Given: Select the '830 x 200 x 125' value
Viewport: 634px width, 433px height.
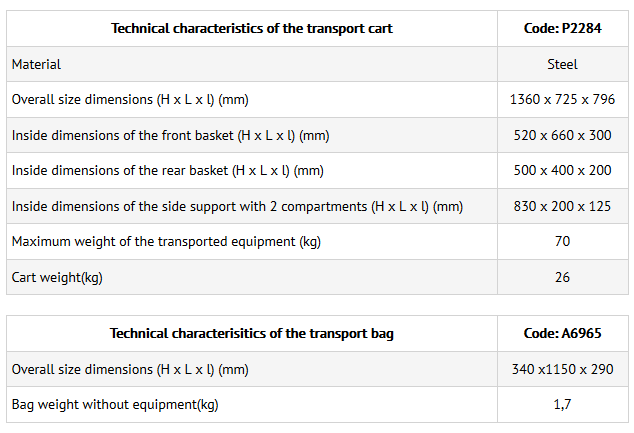Looking at the screenshot, I should [562, 206].
